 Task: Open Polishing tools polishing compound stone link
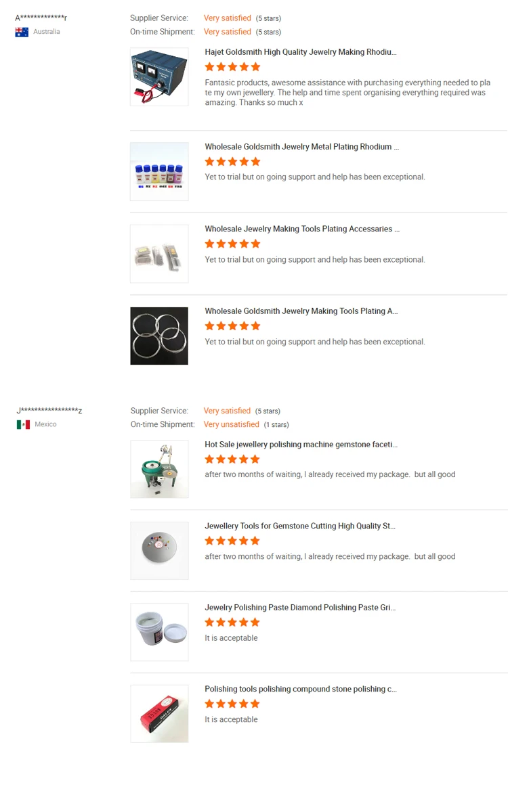click(301, 689)
